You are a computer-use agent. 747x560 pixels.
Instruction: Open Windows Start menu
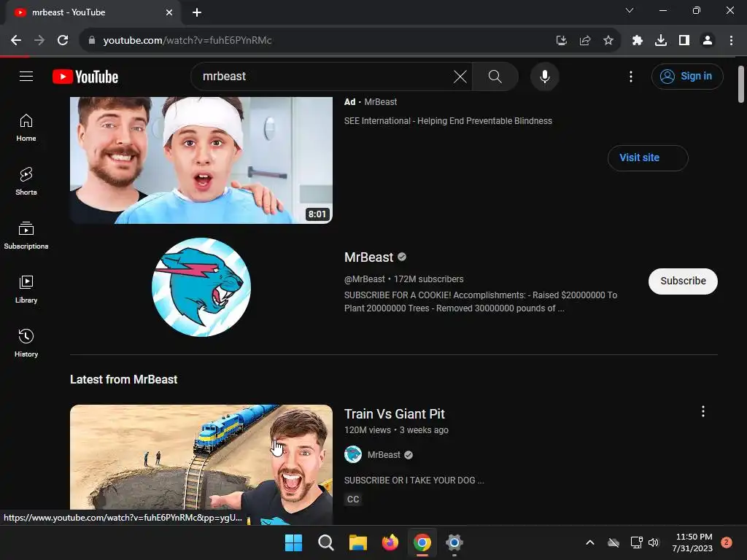point(293,542)
